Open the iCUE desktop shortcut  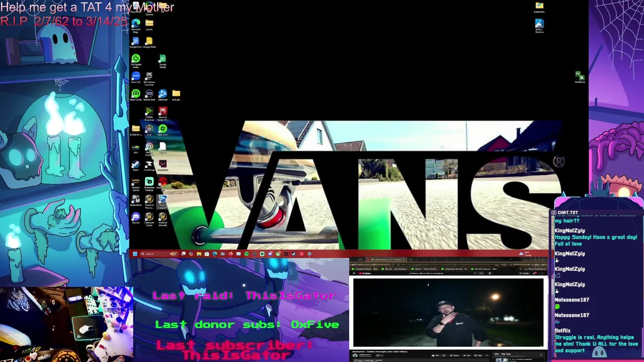pos(149,130)
